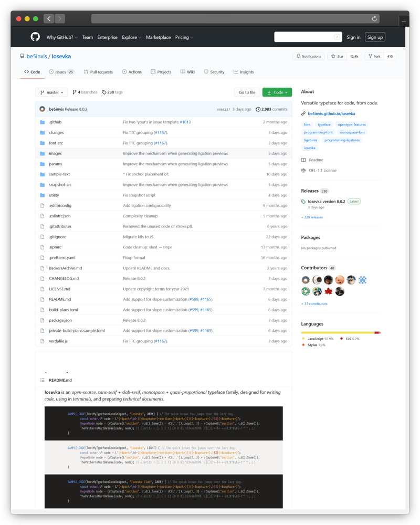Click the EJS language dot

pos(341,339)
